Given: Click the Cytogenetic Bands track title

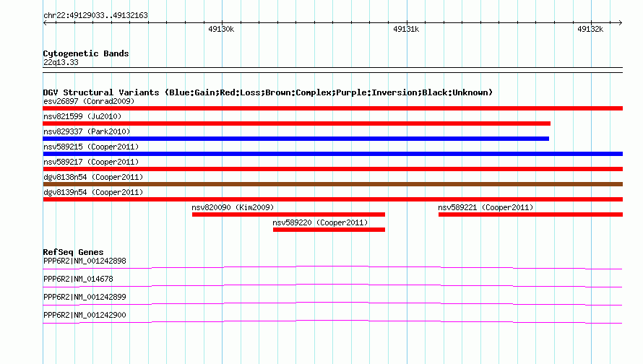Looking at the screenshot, I should click(86, 53).
